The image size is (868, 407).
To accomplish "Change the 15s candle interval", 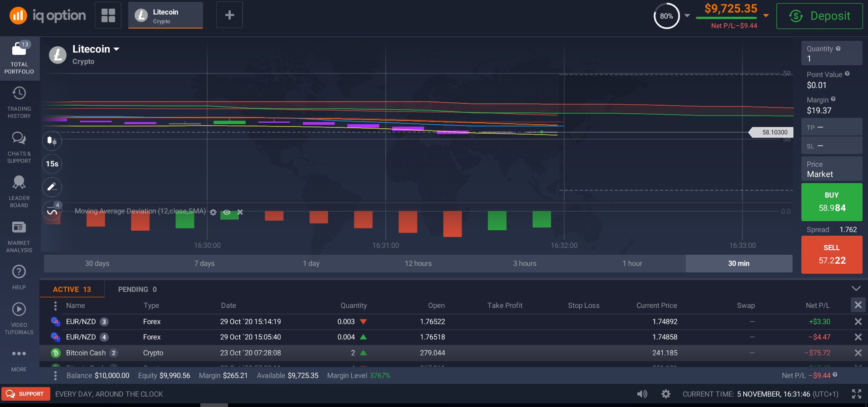I will point(52,164).
